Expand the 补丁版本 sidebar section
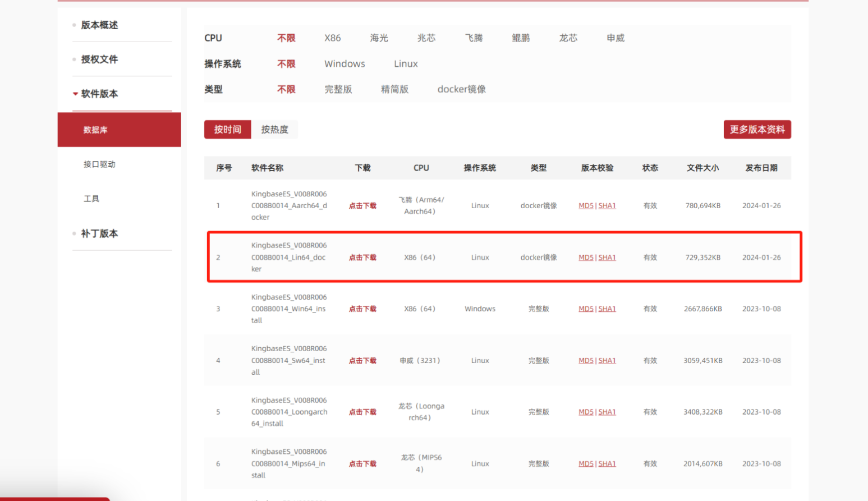 [x=99, y=233]
